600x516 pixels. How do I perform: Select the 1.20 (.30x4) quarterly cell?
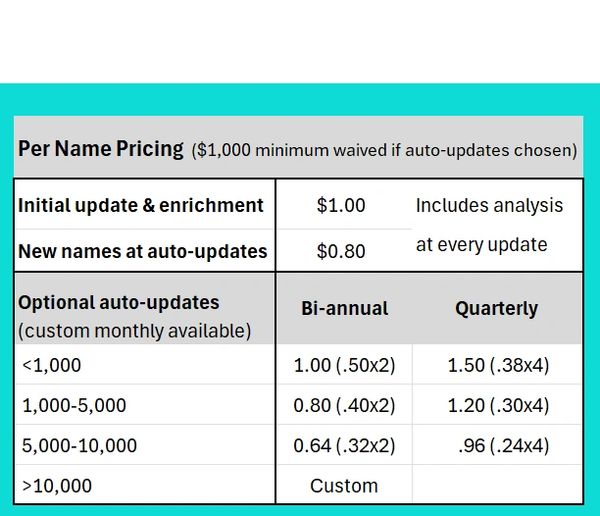[497, 405]
